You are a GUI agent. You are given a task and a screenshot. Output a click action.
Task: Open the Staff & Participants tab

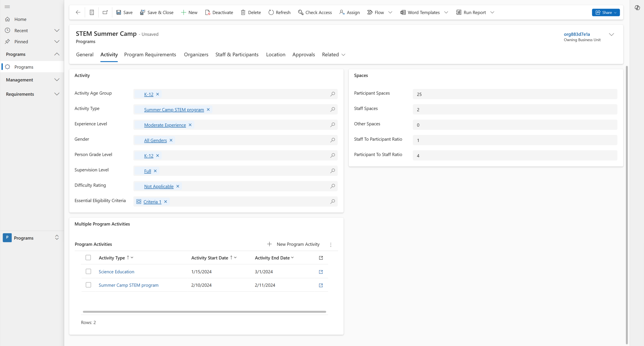[237, 55]
